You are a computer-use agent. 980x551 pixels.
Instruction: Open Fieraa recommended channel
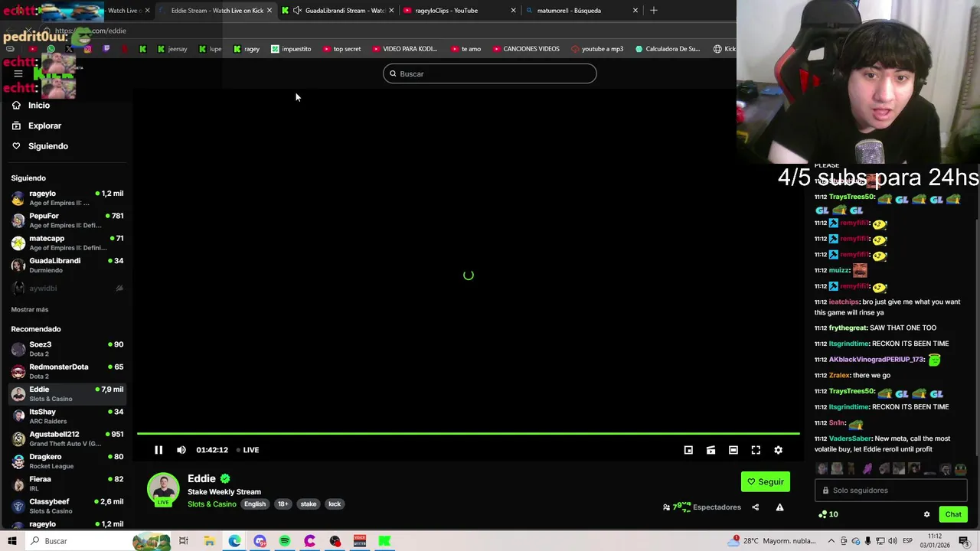coord(67,484)
